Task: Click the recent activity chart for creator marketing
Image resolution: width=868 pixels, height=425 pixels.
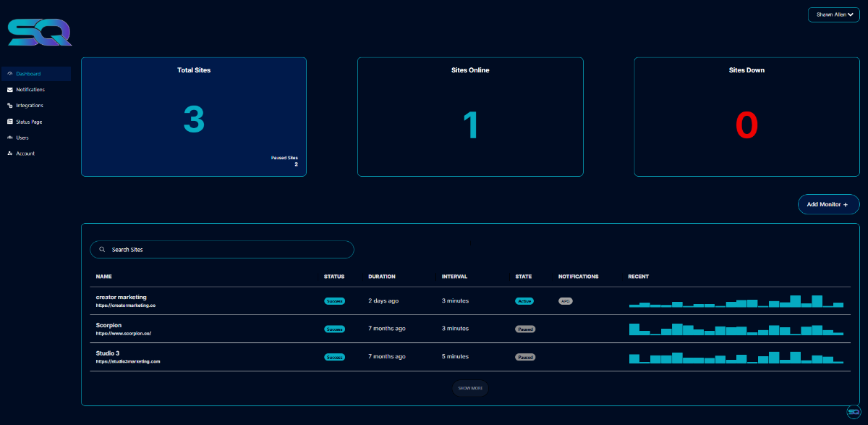Action: pos(736,300)
